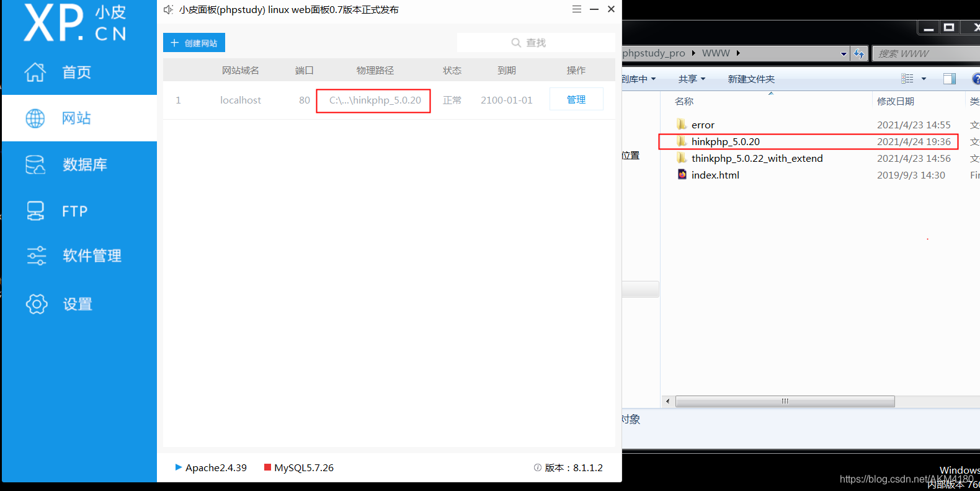Minimize the Explorer window
The height and width of the screenshot is (491, 980).
pyautogui.click(x=929, y=27)
